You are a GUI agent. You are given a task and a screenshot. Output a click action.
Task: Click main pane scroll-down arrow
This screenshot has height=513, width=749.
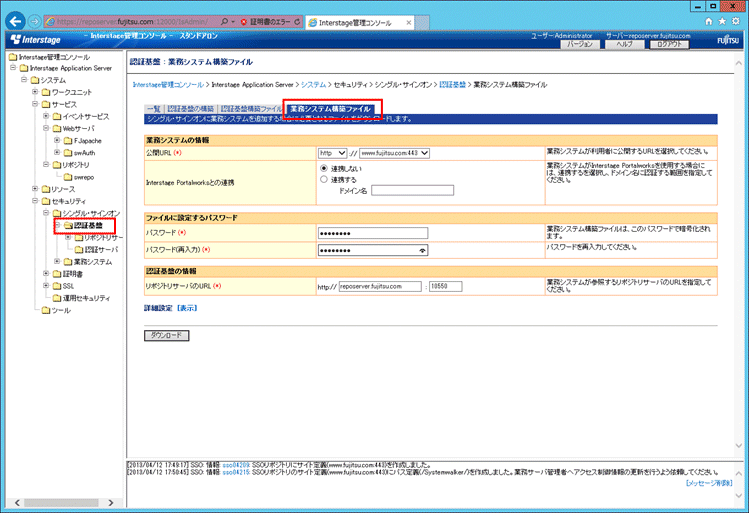point(738,445)
